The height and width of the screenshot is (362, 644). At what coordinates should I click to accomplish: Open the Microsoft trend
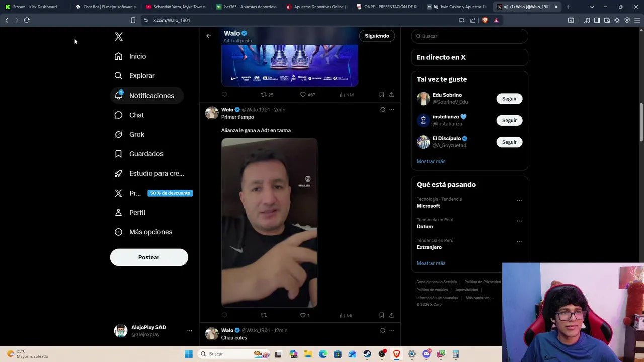[x=428, y=206]
